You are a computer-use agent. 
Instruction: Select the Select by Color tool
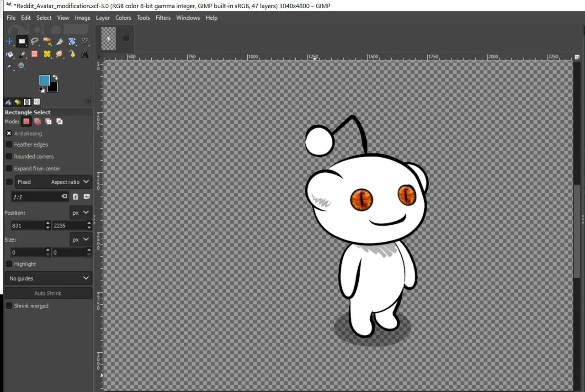47,42
